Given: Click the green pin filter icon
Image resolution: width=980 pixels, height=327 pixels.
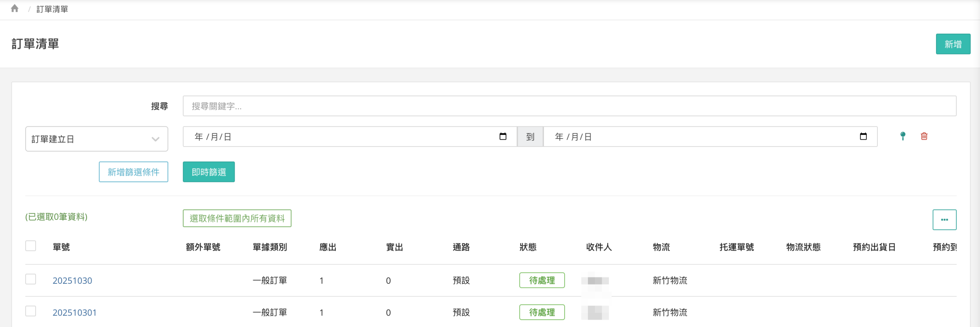Looking at the screenshot, I should 903,136.
